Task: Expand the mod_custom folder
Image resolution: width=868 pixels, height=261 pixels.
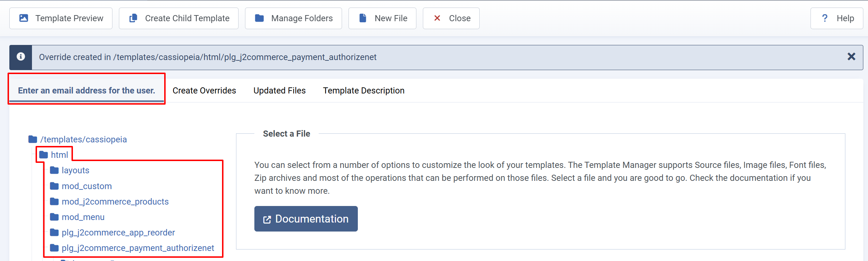Action: pyautogui.click(x=81, y=186)
